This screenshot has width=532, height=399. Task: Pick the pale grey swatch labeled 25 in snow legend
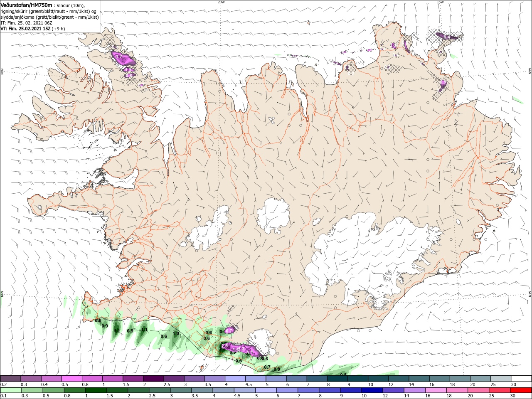point(501,378)
